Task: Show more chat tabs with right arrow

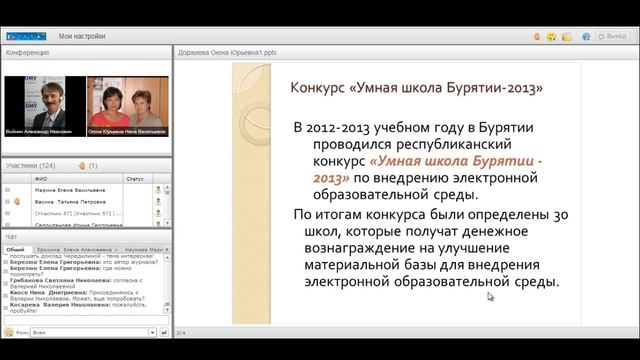Action: 167,249
